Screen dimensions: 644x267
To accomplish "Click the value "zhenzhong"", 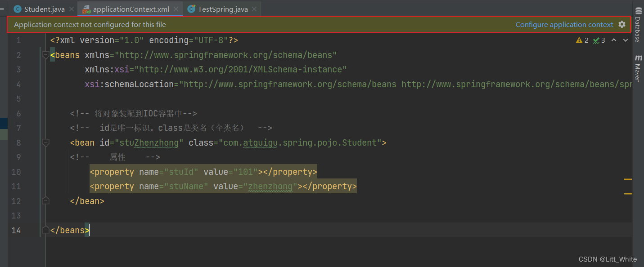I will tap(270, 187).
